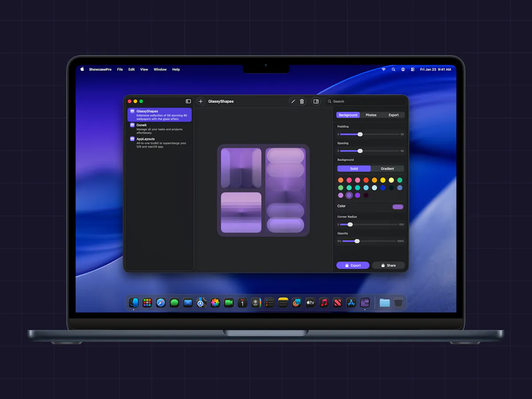532x399 pixels.
Task: Click the magnifier icon in Search field
Action: [330, 102]
